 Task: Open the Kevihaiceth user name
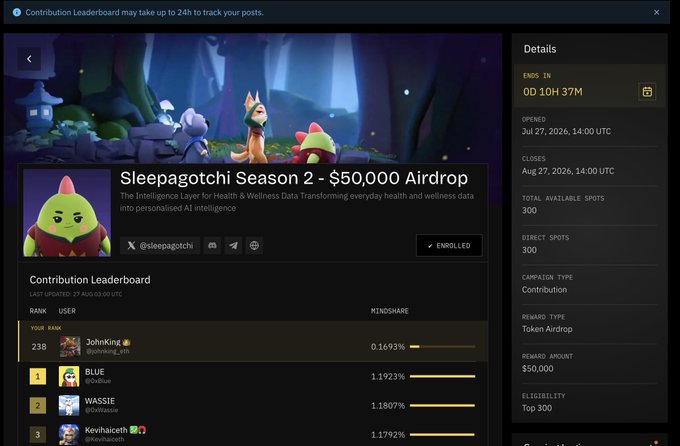point(106,430)
